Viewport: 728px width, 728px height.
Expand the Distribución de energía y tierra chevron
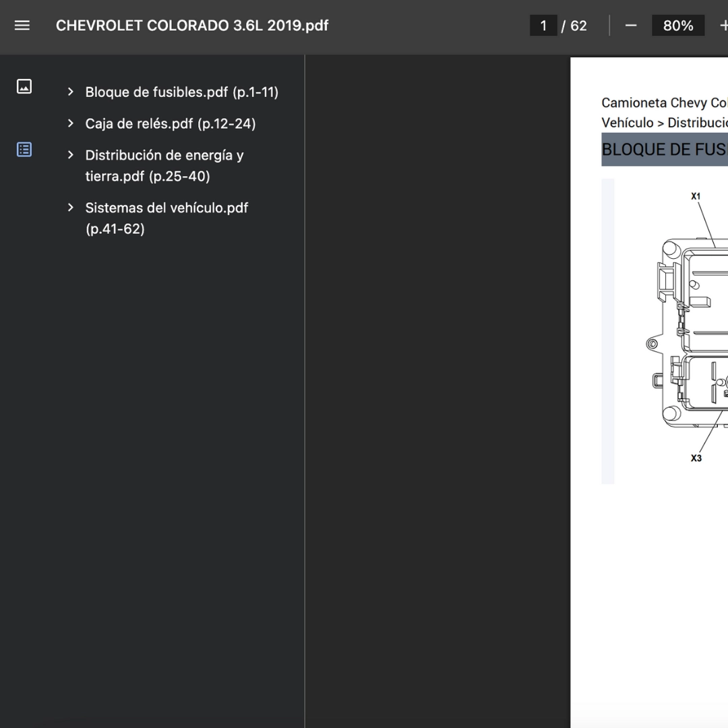point(70,155)
